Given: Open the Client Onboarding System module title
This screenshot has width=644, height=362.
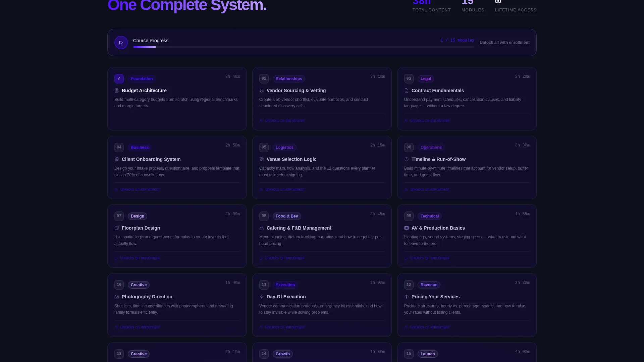Looking at the screenshot, I should (x=151, y=159).
